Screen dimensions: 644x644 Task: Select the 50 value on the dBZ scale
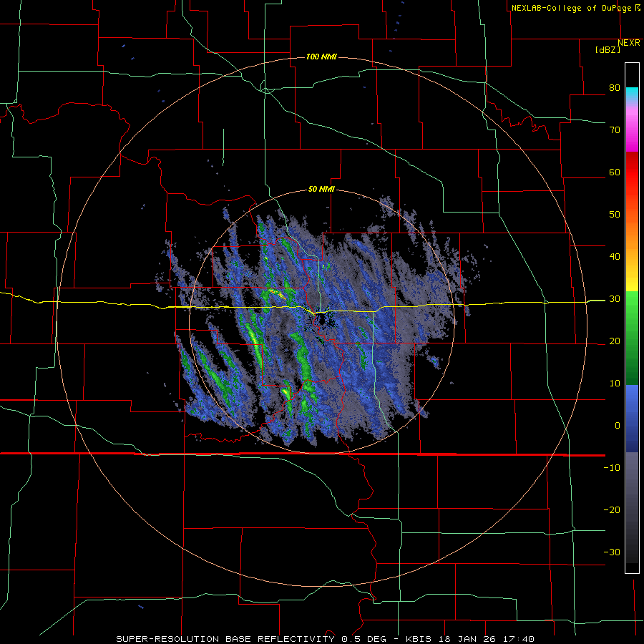click(615, 215)
